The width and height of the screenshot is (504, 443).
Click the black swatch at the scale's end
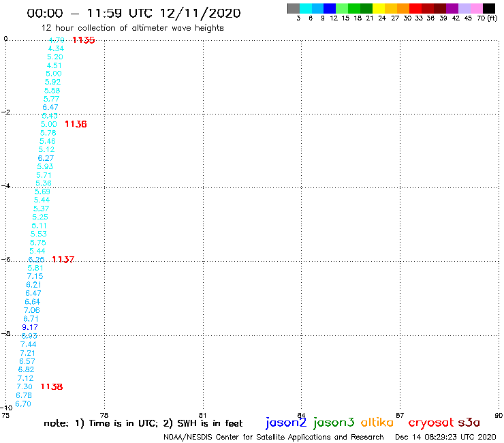coord(489,8)
